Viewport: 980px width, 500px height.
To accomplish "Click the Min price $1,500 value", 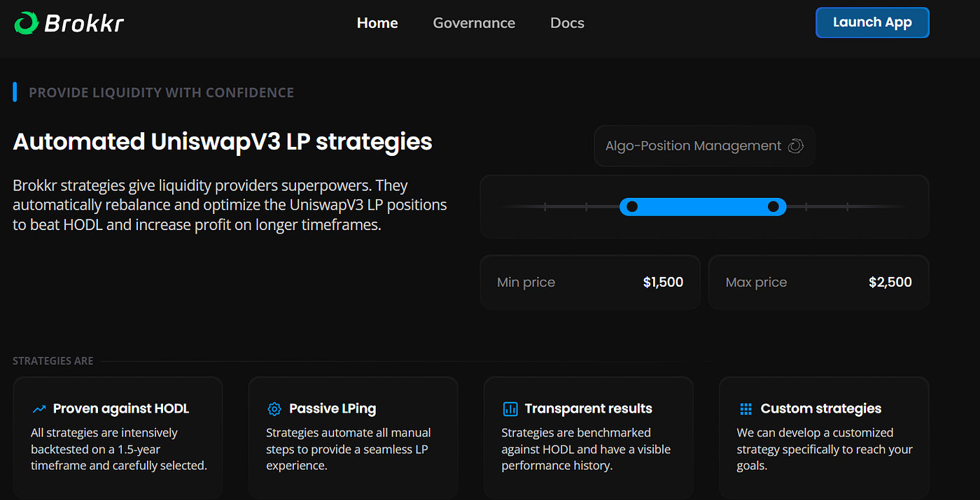I will 663,283.
